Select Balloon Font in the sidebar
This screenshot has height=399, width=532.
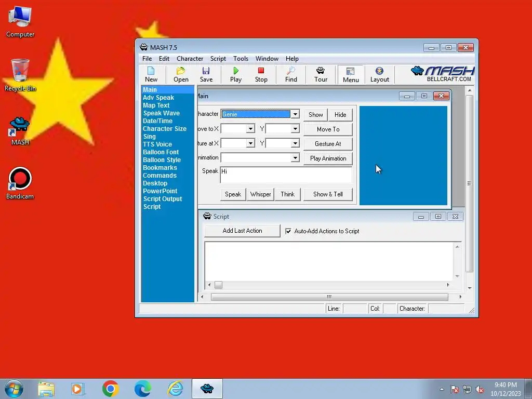pos(161,152)
